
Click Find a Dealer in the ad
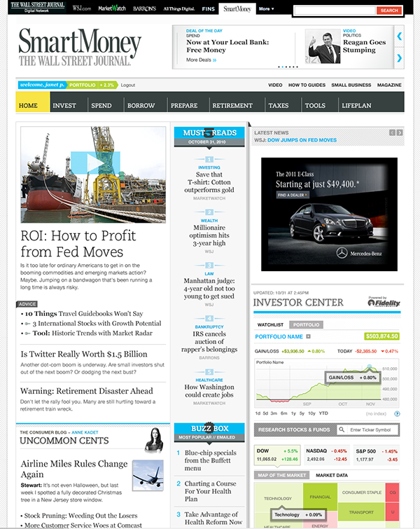pos(292,195)
